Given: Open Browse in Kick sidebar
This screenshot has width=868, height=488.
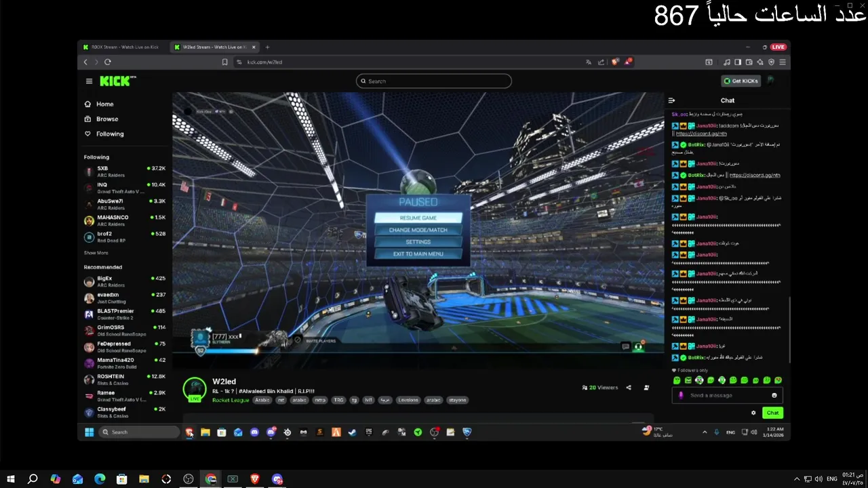Looking at the screenshot, I should click(x=101, y=119).
